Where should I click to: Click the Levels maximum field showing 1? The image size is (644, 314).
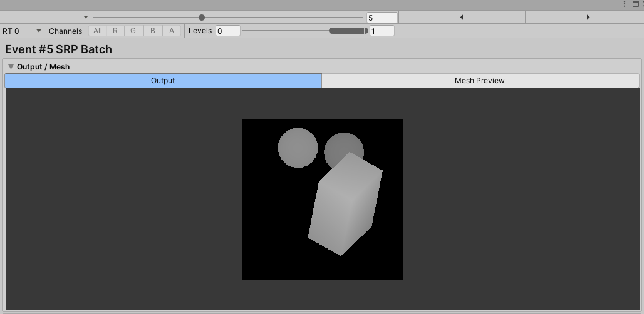point(382,31)
